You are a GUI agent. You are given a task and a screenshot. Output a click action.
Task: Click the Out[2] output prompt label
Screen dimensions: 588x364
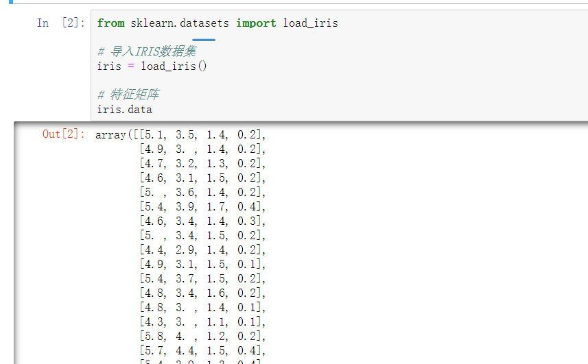click(64, 134)
